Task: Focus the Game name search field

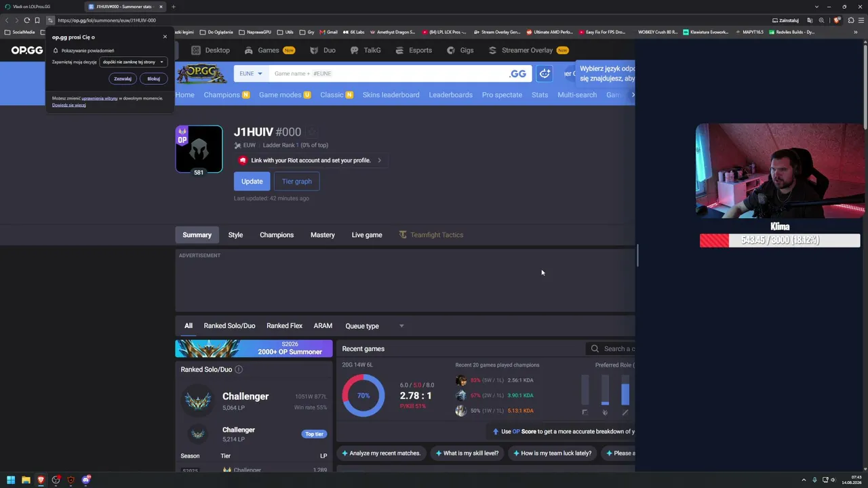Action: (387, 73)
